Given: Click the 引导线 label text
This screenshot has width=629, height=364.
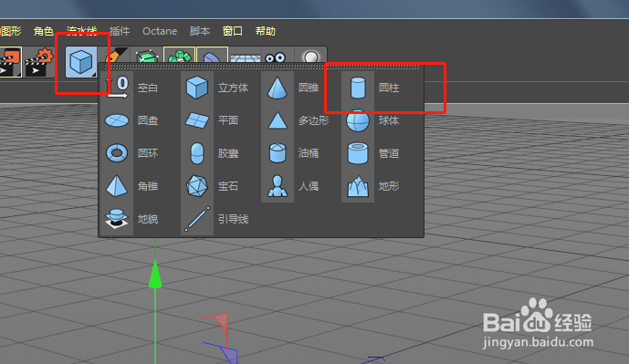Looking at the screenshot, I should (234, 219).
